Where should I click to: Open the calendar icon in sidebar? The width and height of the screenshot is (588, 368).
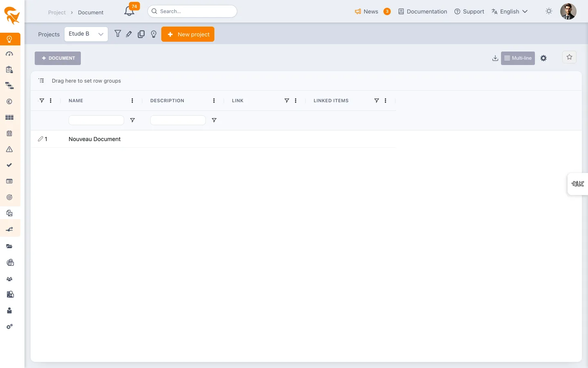click(9, 133)
